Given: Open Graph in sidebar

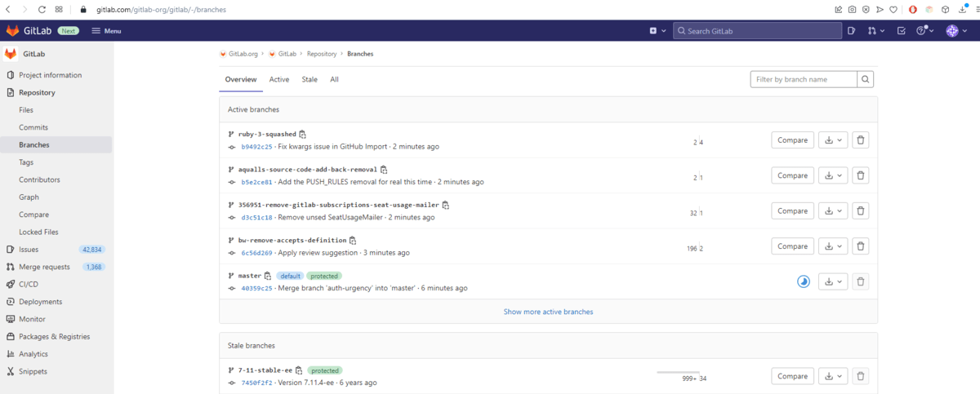Looking at the screenshot, I should 29,197.
